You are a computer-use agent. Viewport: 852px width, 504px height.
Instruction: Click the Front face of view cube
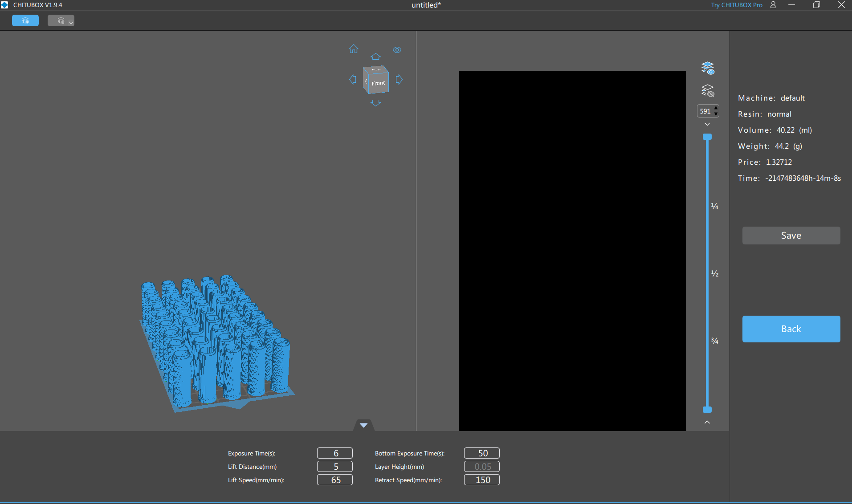(378, 83)
